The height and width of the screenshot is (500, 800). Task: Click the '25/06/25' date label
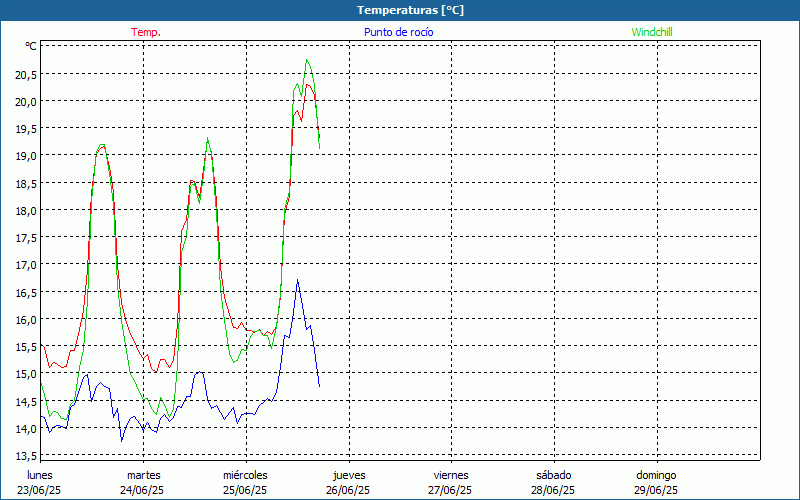tap(245, 490)
